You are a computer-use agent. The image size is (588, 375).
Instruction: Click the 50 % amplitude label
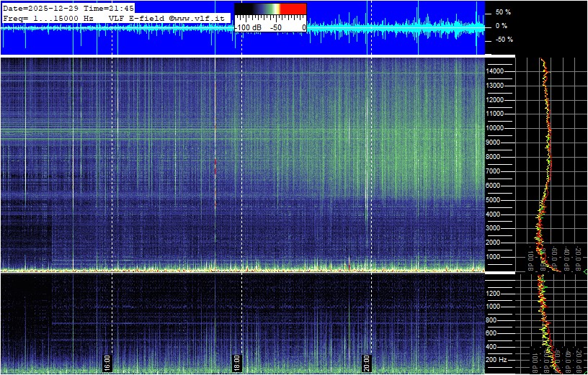[502, 12]
